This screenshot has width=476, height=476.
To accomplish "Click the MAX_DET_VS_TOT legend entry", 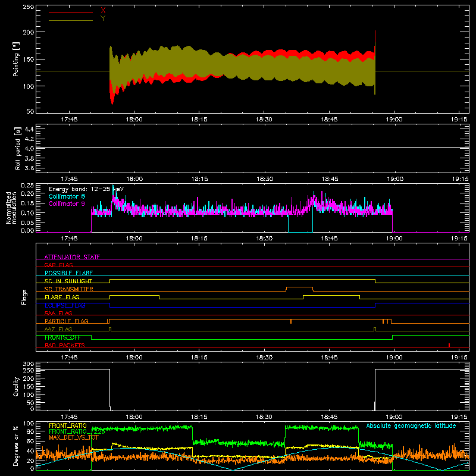I will click(x=74, y=437).
